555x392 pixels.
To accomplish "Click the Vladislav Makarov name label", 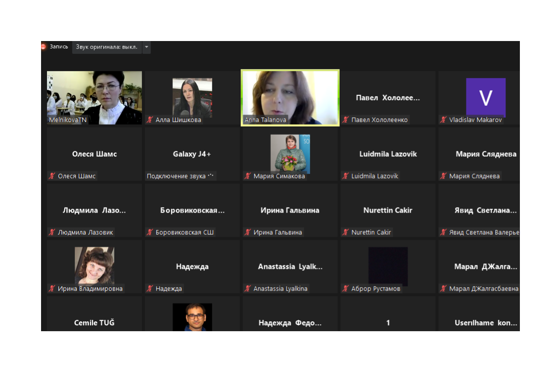I will tap(475, 120).
